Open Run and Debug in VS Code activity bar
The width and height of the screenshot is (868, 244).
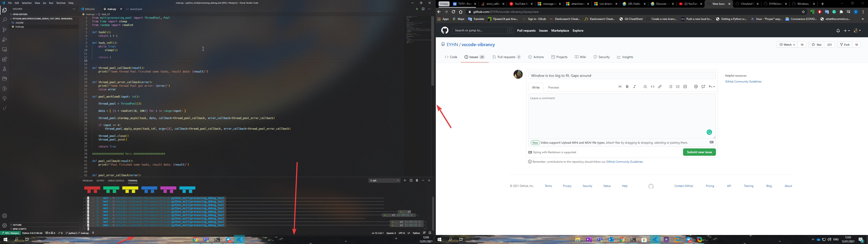click(4, 40)
